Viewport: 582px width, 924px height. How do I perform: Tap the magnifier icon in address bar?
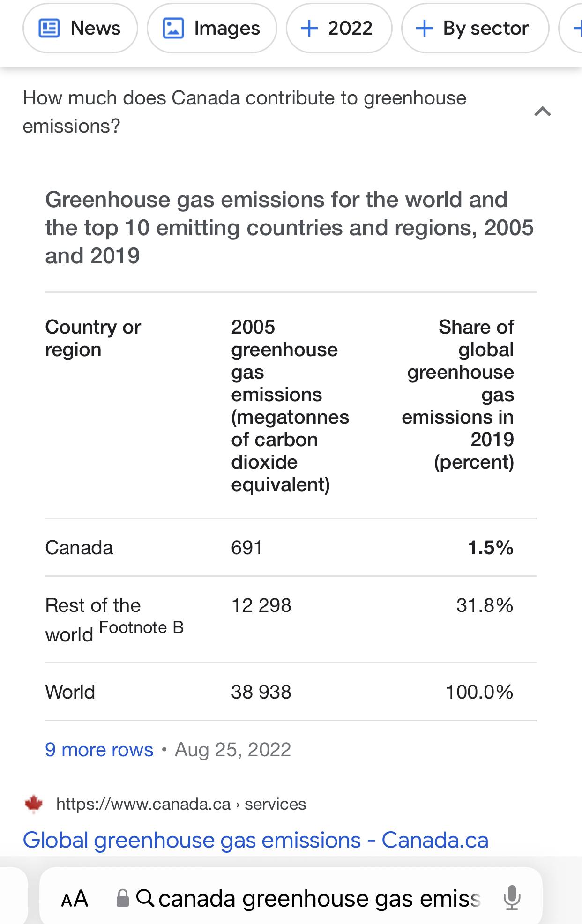click(x=145, y=898)
